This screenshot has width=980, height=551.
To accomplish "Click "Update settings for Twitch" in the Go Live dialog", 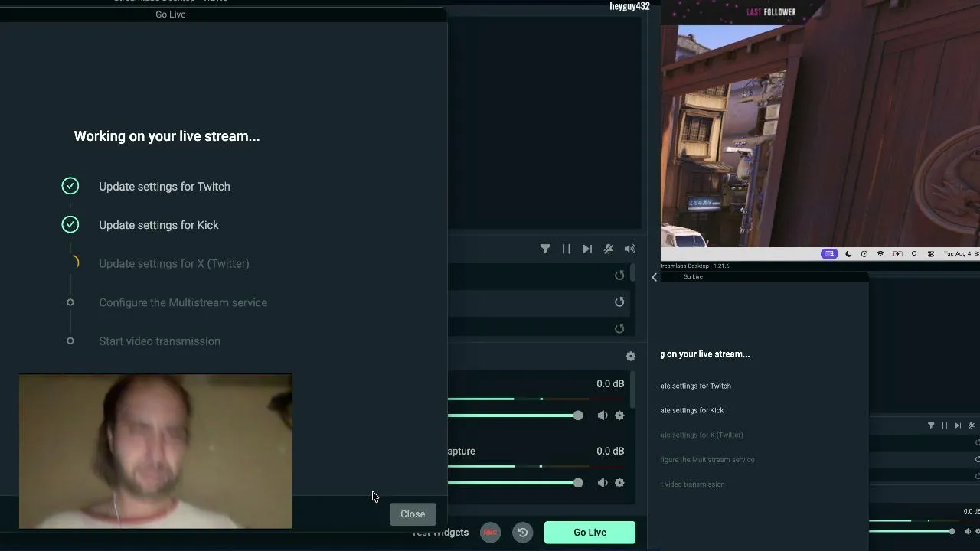I will [165, 187].
